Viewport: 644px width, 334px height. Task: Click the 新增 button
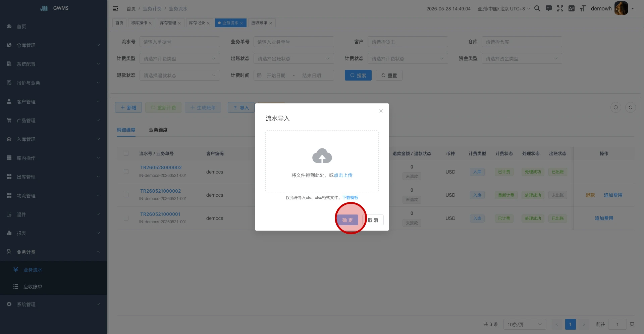tap(128, 107)
